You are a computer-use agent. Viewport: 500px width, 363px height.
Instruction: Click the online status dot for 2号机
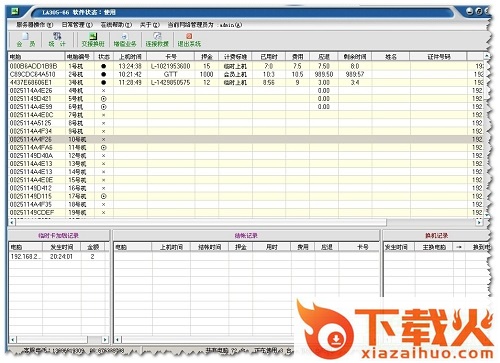(x=104, y=74)
